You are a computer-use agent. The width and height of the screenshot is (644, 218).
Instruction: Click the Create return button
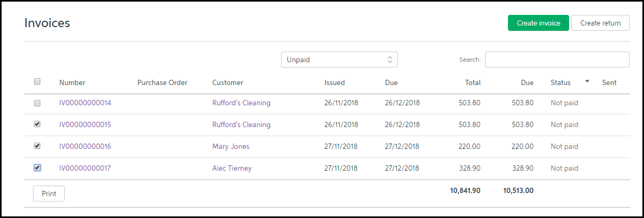pos(600,23)
